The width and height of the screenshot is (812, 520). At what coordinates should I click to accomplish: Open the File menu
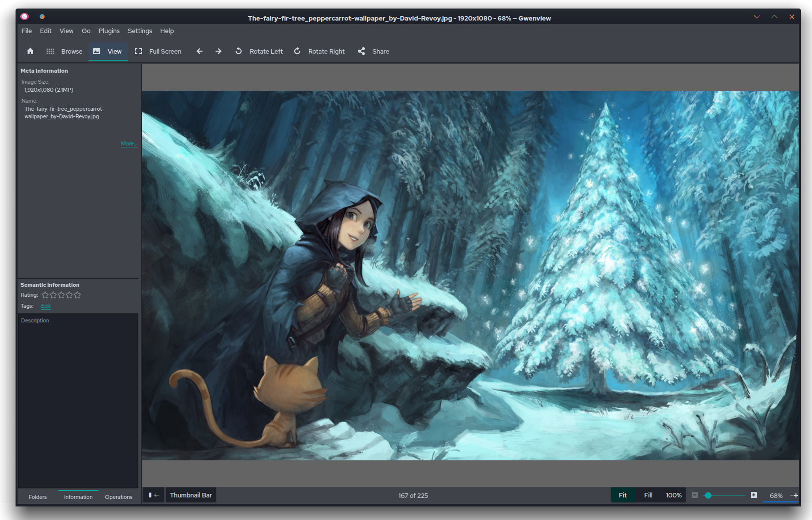pyautogui.click(x=27, y=31)
